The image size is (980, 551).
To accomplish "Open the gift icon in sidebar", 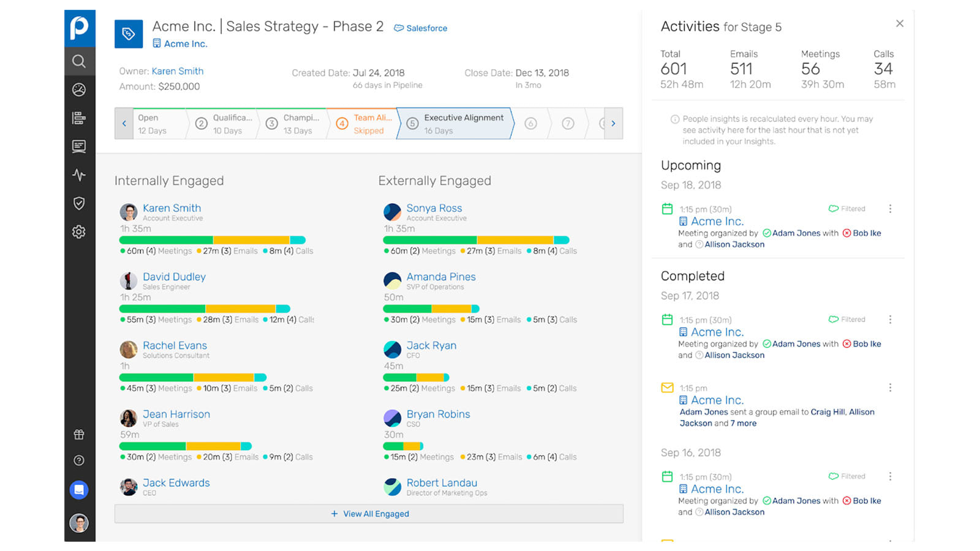I will tap(79, 435).
